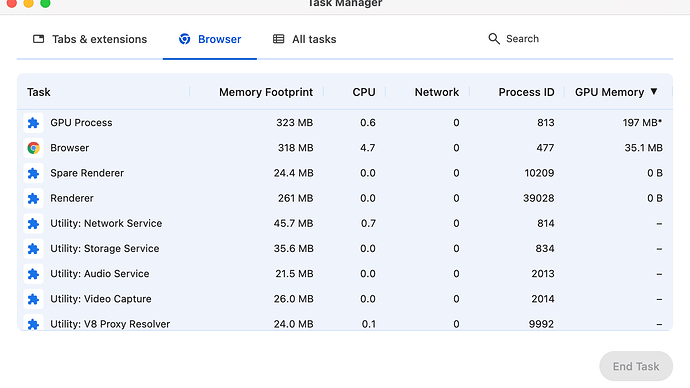Click process ID 39028
This screenshot has height=388, width=690.
(539, 198)
